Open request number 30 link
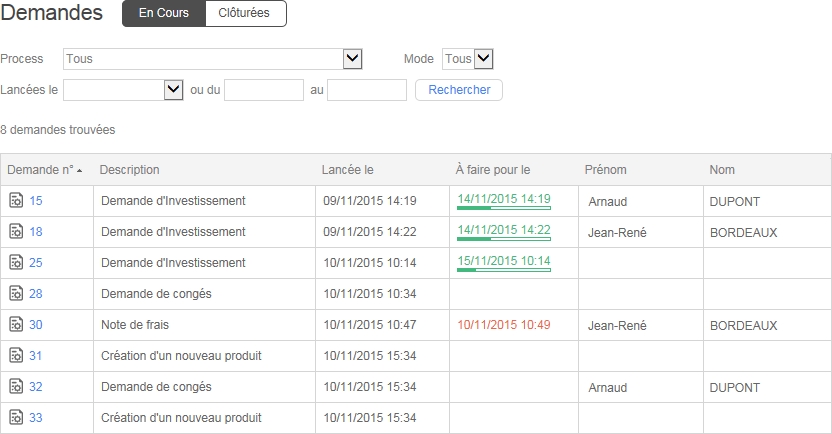Screen dimensions: 832x434 (x=36, y=325)
